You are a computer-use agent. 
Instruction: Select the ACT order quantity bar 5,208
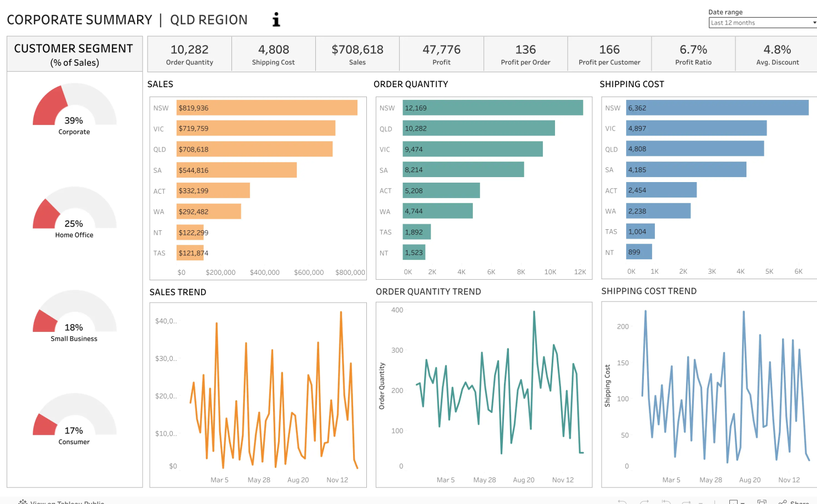(x=441, y=190)
